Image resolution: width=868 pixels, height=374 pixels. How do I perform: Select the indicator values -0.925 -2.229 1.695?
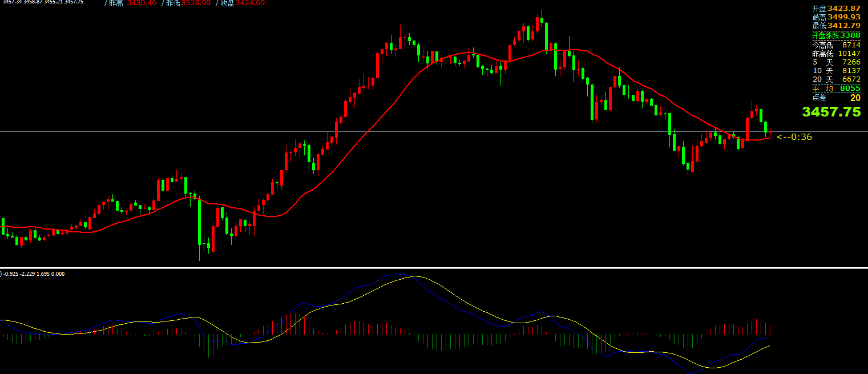[33, 274]
